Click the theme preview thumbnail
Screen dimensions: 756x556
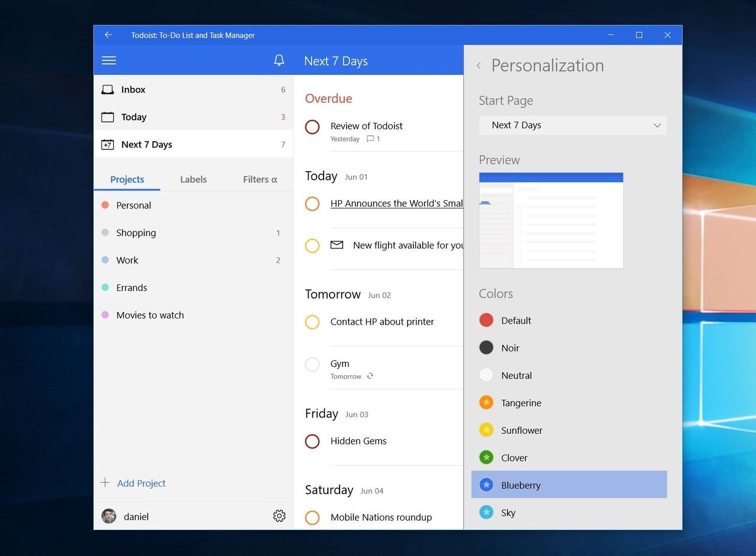click(x=551, y=220)
